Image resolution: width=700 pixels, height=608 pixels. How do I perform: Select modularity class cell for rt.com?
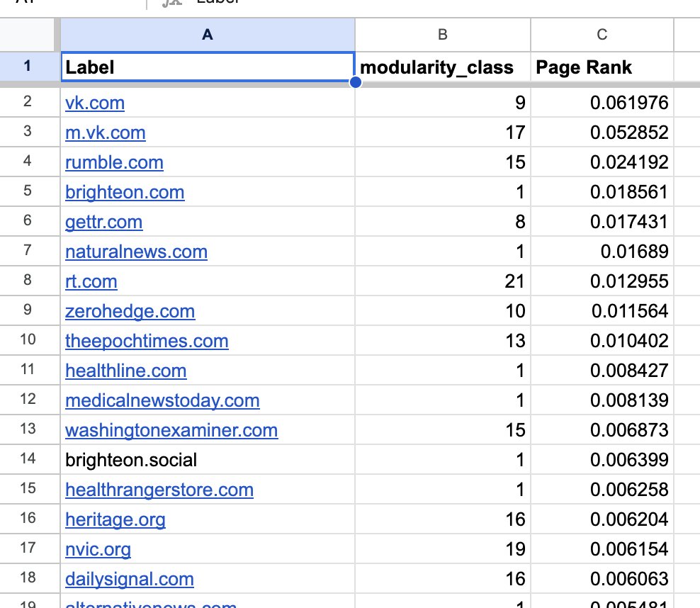442,281
